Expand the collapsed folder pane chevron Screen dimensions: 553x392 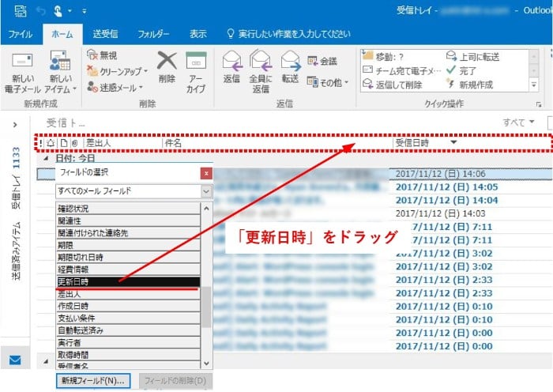[x=15, y=124]
